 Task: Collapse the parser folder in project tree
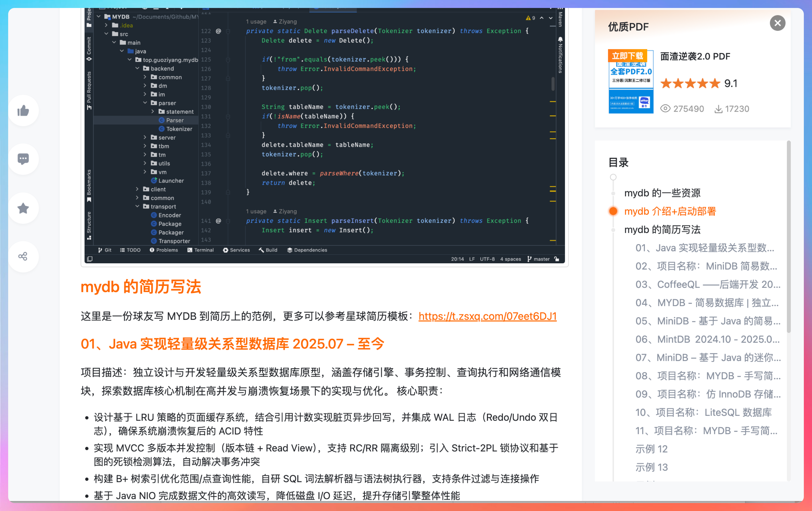click(x=145, y=103)
